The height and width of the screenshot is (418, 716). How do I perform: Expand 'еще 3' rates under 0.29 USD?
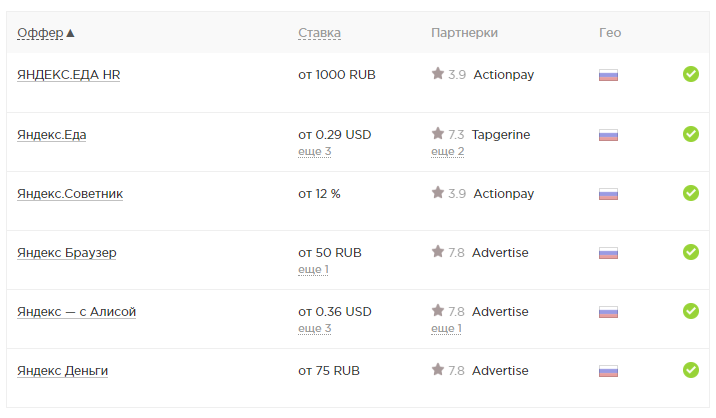(x=314, y=151)
